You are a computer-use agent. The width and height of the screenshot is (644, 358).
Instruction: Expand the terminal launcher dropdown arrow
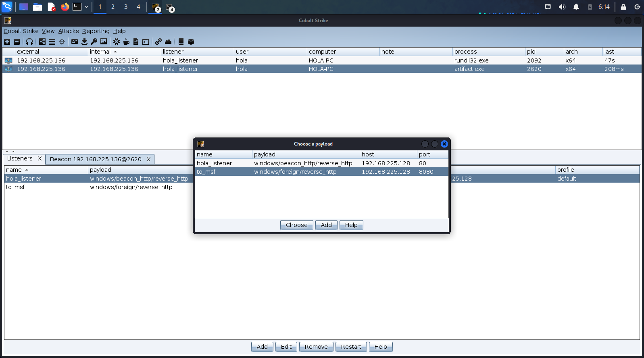click(86, 7)
